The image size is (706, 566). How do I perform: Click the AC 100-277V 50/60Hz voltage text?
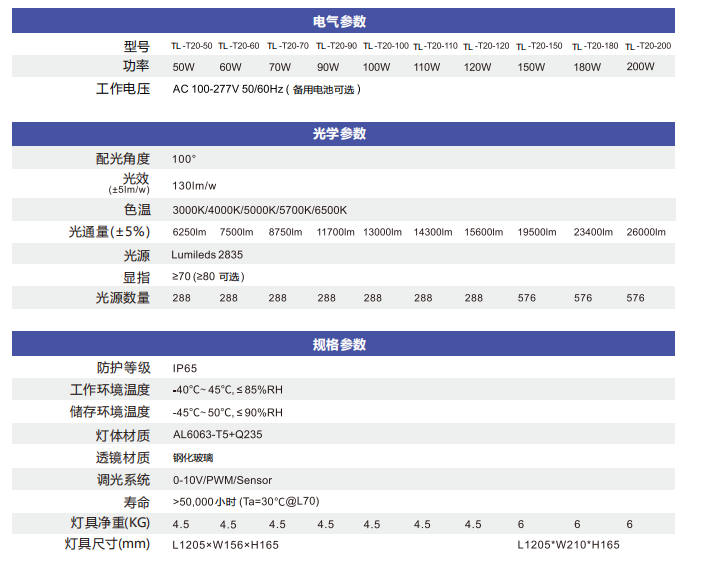pos(227,89)
